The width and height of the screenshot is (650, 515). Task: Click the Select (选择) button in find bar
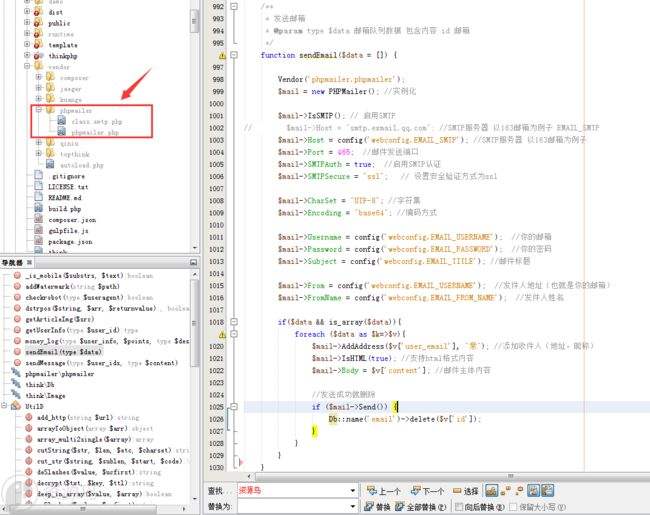point(466,491)
